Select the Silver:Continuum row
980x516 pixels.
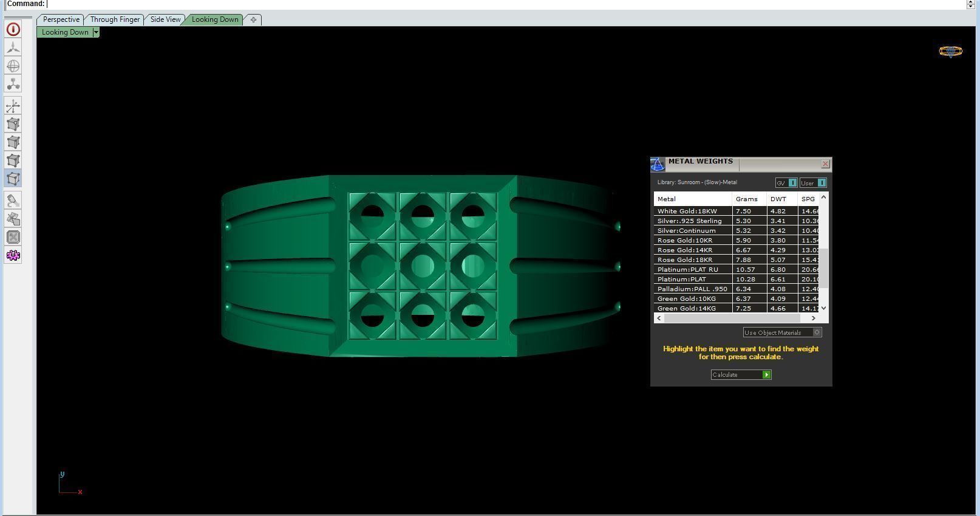(737, 230)
